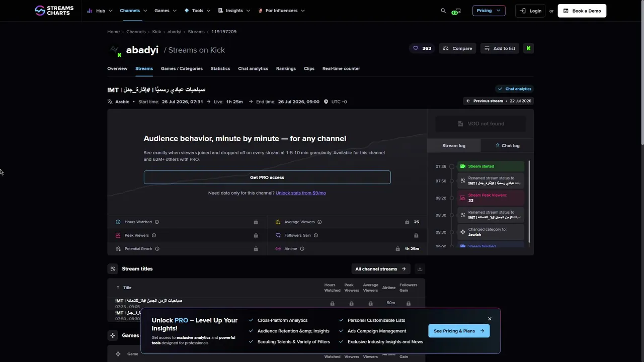
Task: Click info icon next to Followers Gain
Action: [316, 235]
